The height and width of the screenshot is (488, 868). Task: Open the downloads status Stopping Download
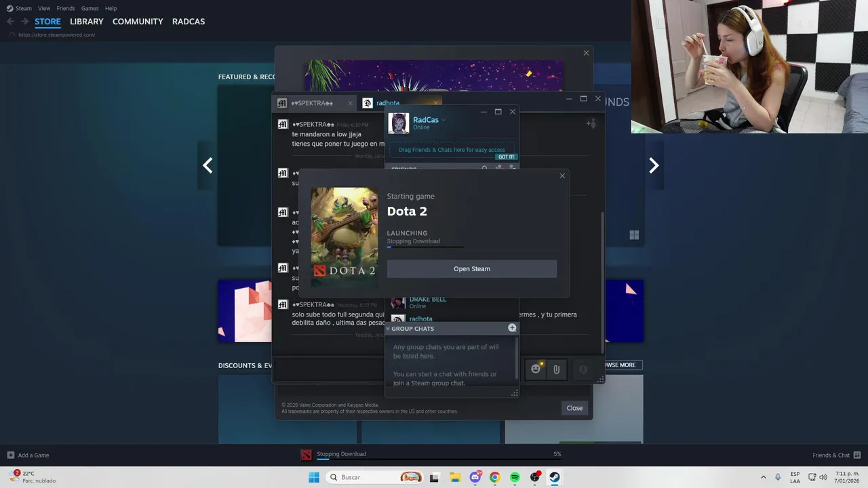(341, 453)
